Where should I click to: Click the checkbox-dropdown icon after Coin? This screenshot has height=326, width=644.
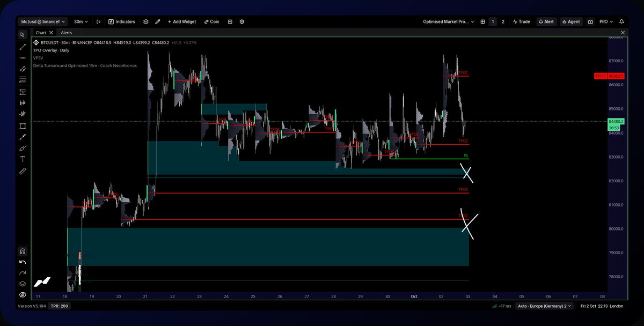pyautogui.click(x=230, y=22)
